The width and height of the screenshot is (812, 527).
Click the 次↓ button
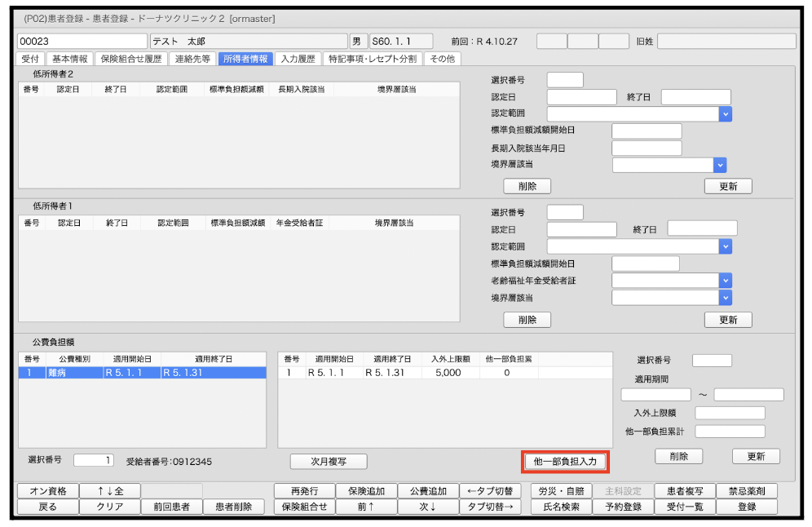428,507
